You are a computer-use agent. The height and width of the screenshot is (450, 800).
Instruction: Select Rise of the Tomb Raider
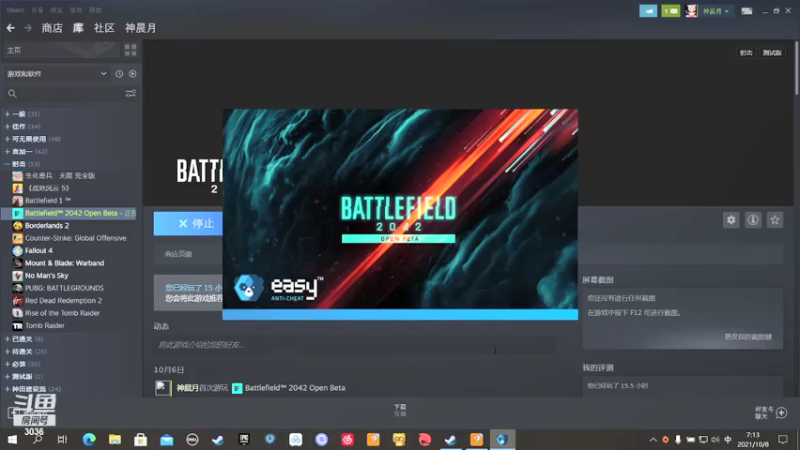[62, 313]
